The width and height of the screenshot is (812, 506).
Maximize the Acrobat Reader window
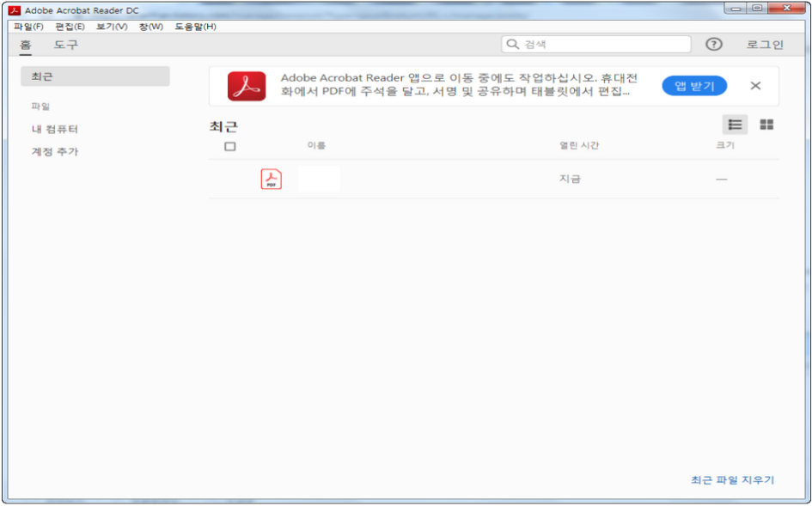point(757,9)
